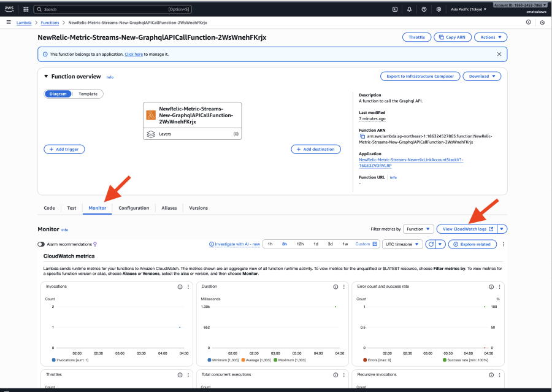The image size is (552, 392).
Task: Switch to the Test tab
Action: click(72, 208)
